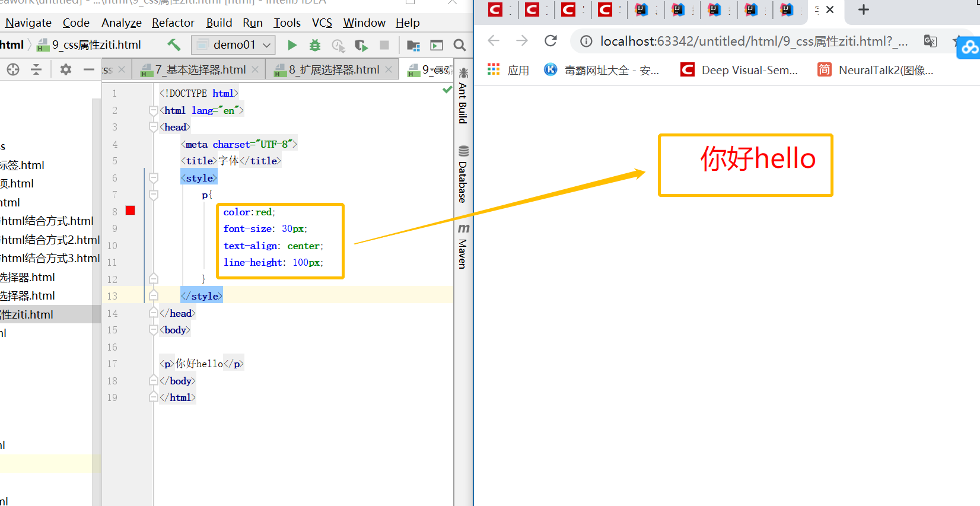Select html结合方式3.html in project tree
980x506 pixels.
(x=50, y=258)
